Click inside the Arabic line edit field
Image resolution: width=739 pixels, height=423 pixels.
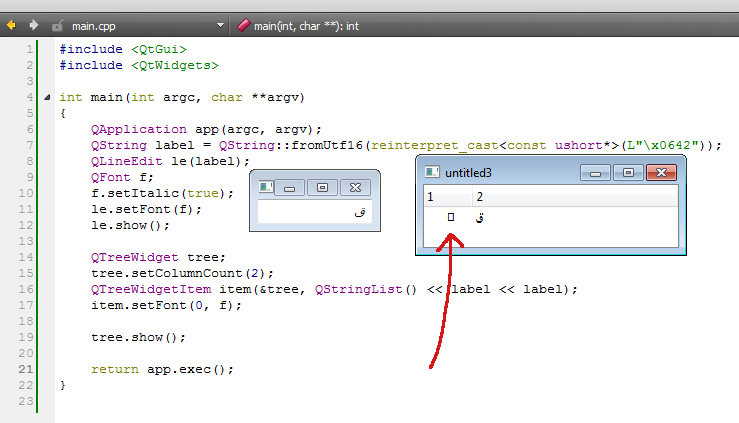pyautogui.click(x=314, y=212)
